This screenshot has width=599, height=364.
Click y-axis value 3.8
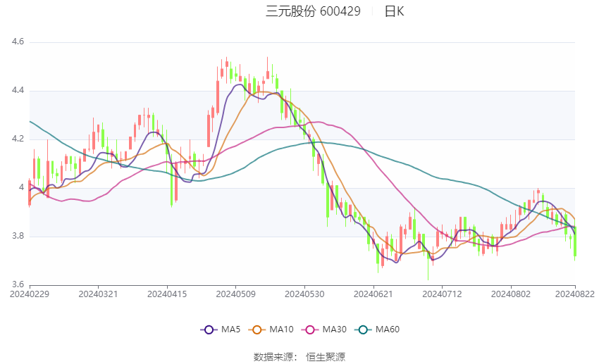point(18,236)
